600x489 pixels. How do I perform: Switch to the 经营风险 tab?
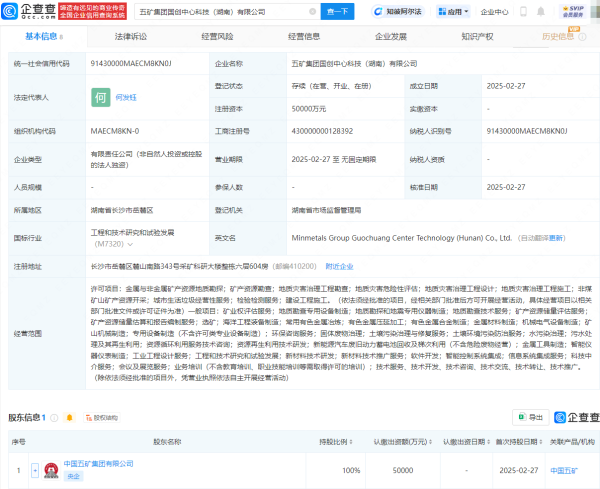(217, 37)
